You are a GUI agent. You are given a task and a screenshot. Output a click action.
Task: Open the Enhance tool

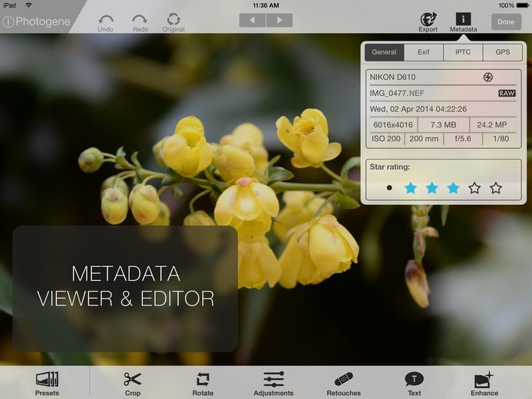(484, 384)
